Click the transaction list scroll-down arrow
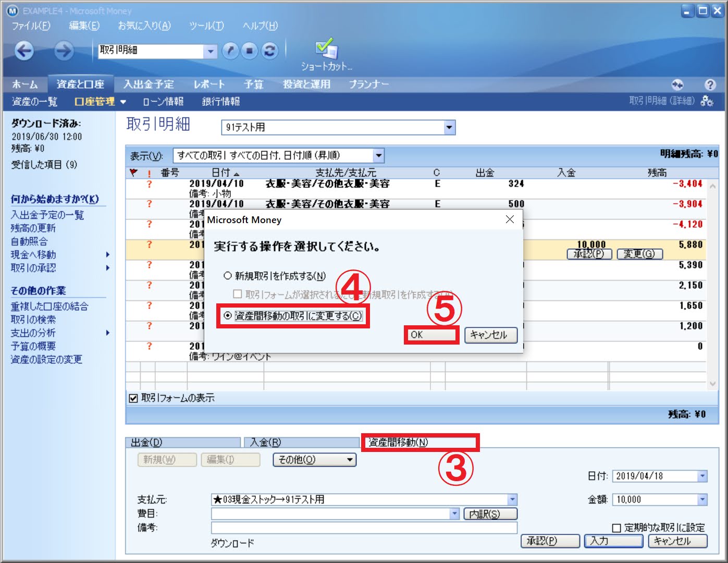Viewport: 728px width, 563px height. tap(712, 384)
